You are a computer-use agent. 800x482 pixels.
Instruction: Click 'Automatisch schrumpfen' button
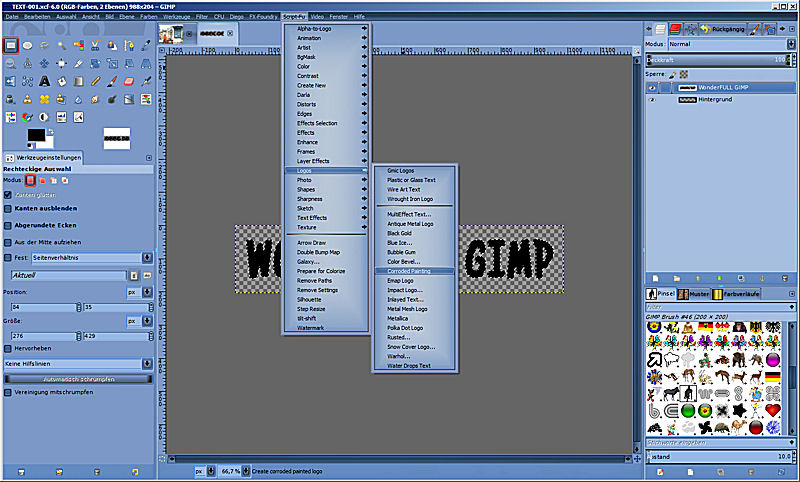point(79,379)
